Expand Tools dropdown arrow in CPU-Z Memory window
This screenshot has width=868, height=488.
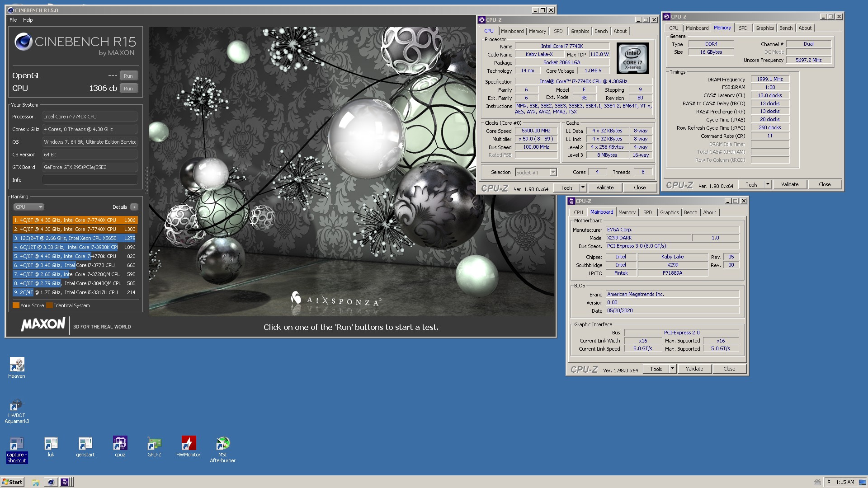pos(768,185)
